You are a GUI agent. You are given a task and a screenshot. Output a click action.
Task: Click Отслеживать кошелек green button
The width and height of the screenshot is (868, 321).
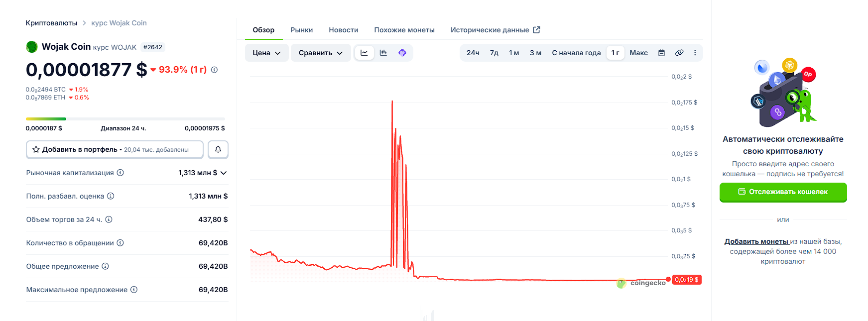pos(783,192)
